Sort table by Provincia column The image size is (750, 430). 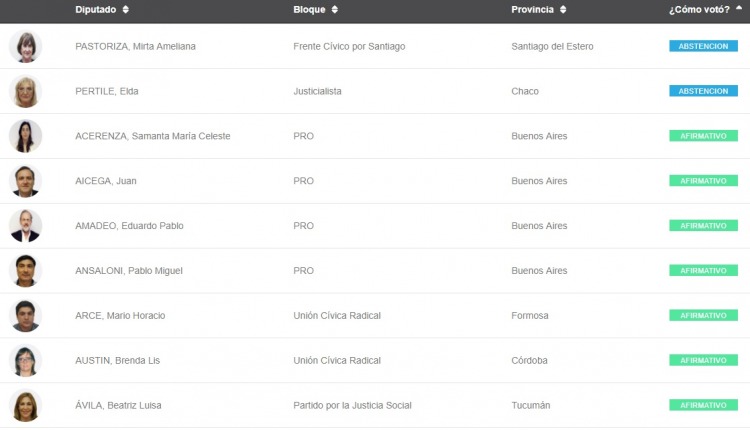point(539,9)
